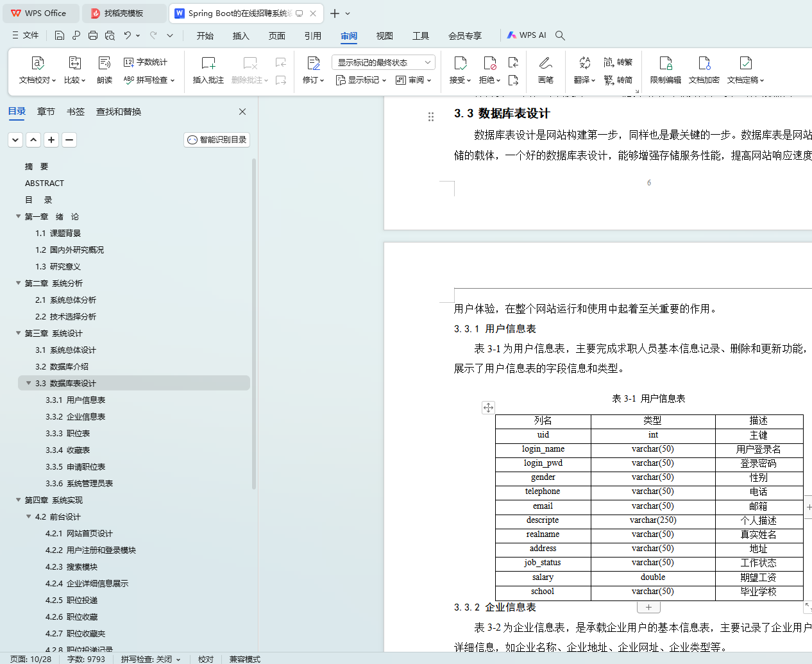Viewport: 812px width, 664px height.
Task: Click the WPS AI button
Action: click(x=527, y=35)
